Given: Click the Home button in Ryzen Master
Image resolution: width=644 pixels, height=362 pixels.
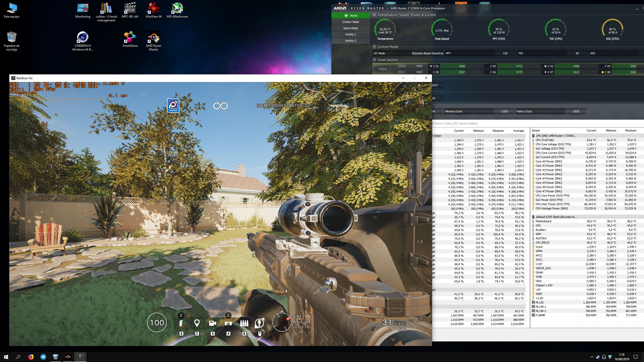Looking at the screenshot, I should tap(350, 16).
